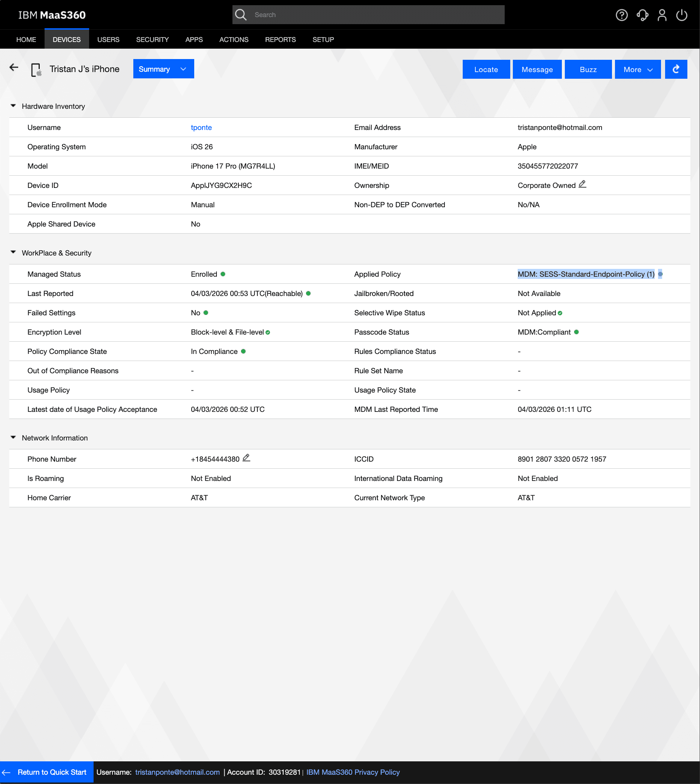Click Device Enrollment Mode Manual value
This screenshot has height=784, width=700.
[x=203, y=205]
